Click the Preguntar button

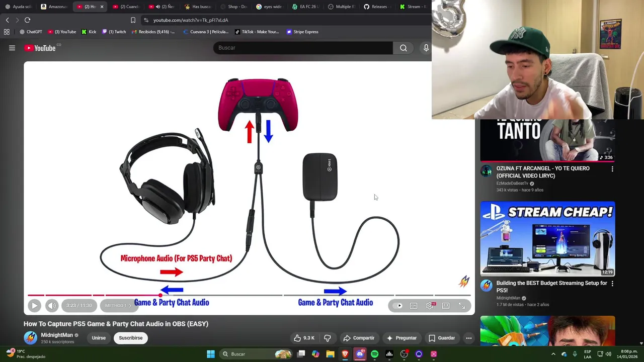pos(401,338)
